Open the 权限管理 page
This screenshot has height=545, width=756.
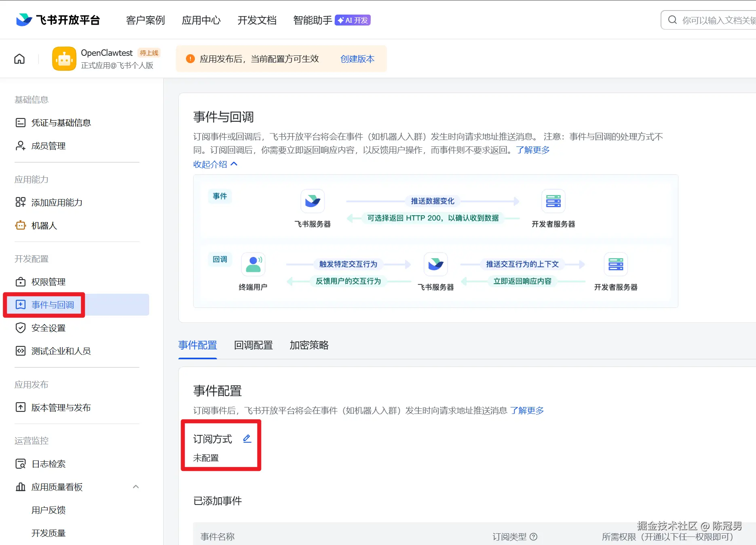pyautogui.click(x=48, y=282)
